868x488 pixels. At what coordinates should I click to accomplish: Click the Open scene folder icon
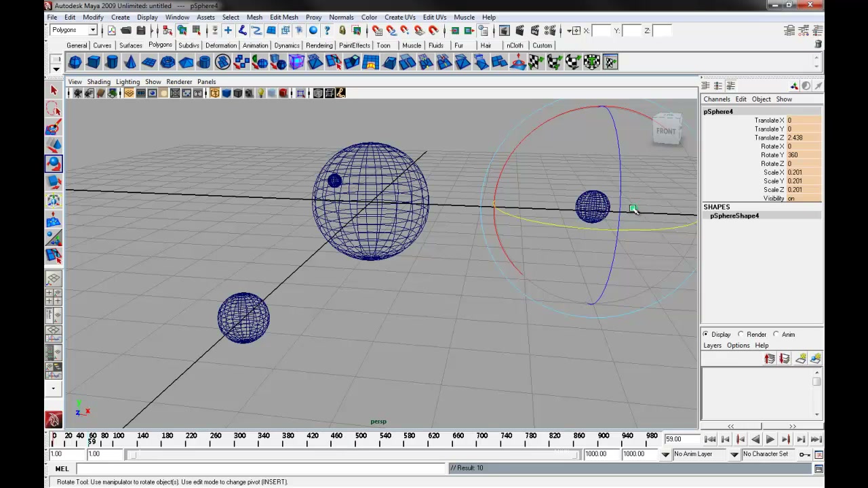(126, 30)
